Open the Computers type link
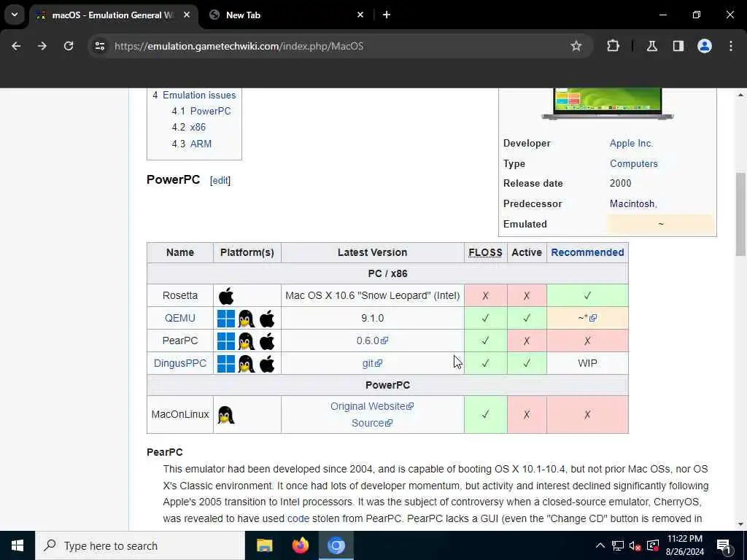This screenshot has width=747, height=560. click(634, 164)
